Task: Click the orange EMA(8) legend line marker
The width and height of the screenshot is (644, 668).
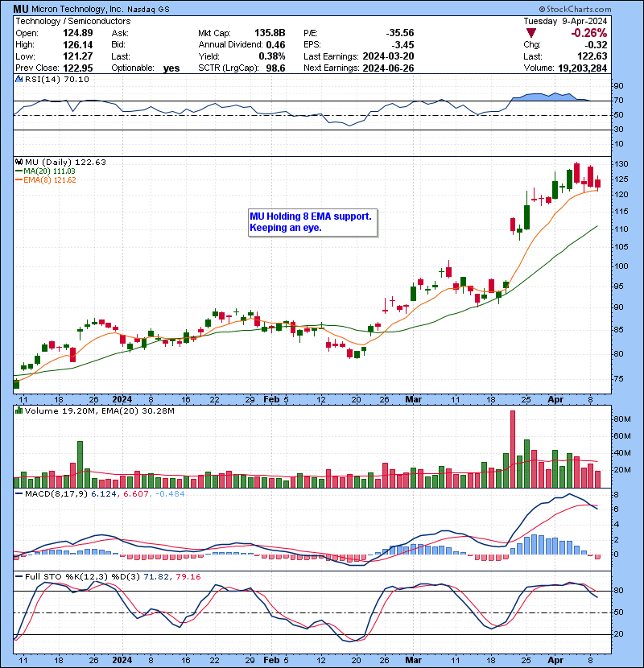Action: pyautogui.click(x=19, y=180)
